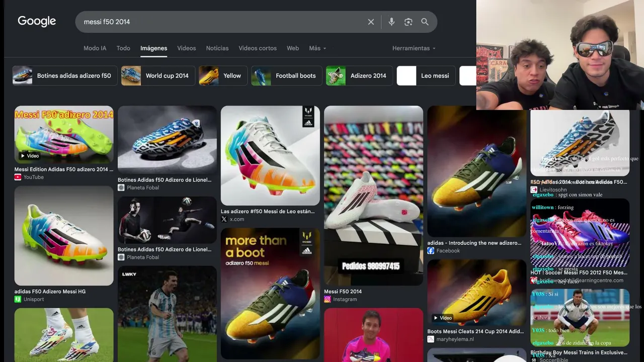Open the 'adidas F50 Adizero Messi HG' link
The width and height of the screenshot is (644, 362).
49,291
